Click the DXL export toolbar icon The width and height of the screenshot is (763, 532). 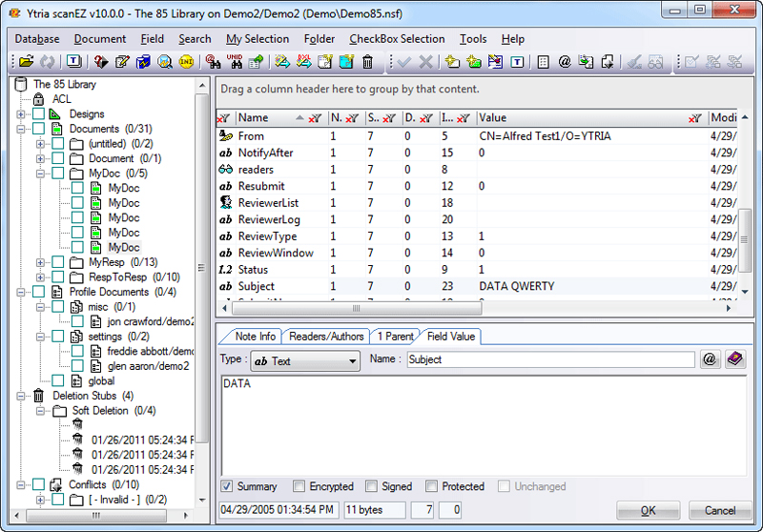[x=304, y=62]
